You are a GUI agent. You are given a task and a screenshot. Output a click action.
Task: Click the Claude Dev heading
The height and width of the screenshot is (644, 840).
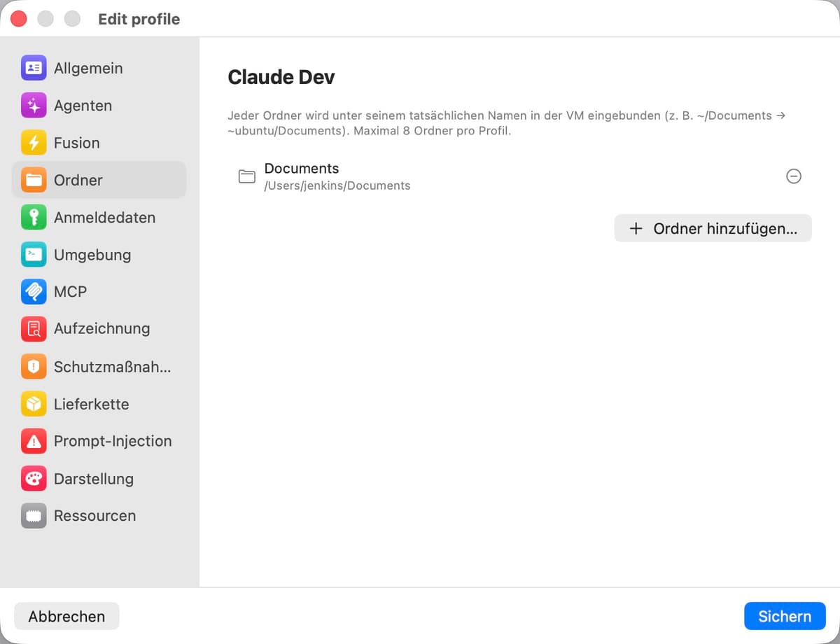[x=281, y=77]
